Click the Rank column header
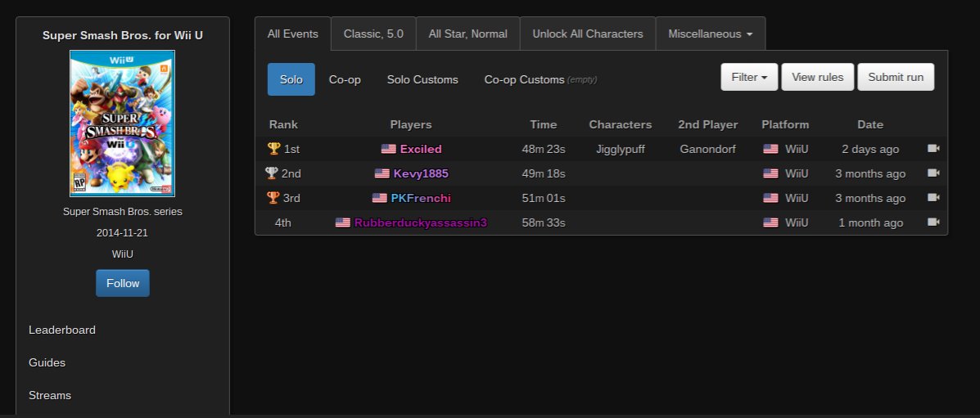 point(283,124)
